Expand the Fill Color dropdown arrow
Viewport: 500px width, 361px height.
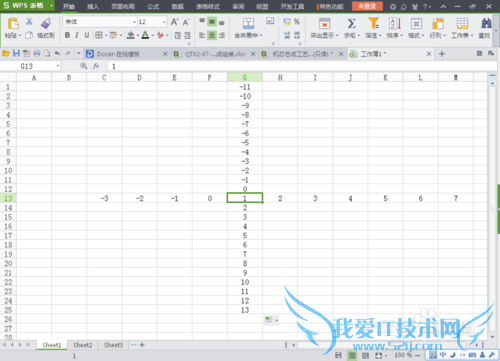click(x=138, y=35)
